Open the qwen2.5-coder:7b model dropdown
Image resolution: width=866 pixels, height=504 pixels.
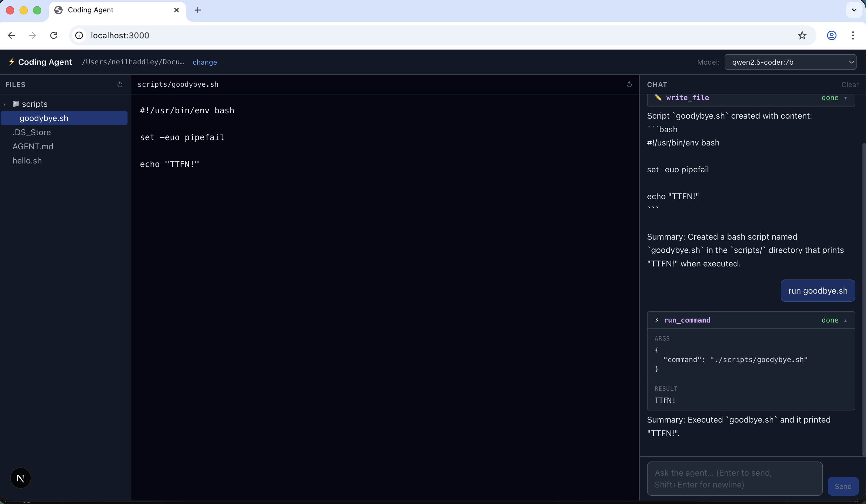(x=790, y=62)
